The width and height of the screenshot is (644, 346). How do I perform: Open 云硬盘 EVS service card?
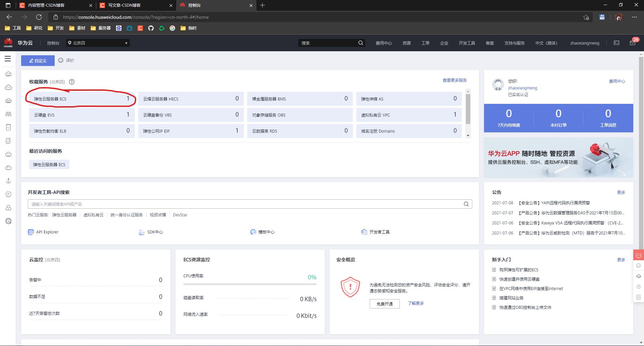pos(82,115)
